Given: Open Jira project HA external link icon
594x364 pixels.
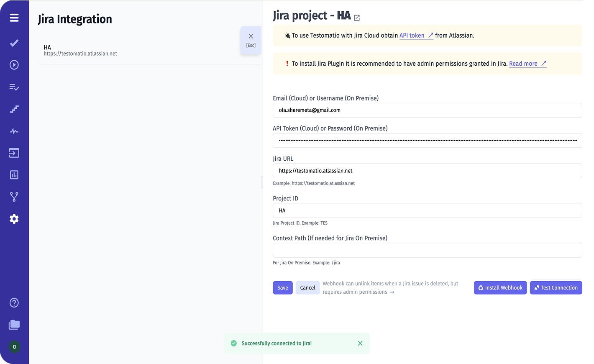Looking at the screenshot, I should pyautogui.click(x=357, y=18).
